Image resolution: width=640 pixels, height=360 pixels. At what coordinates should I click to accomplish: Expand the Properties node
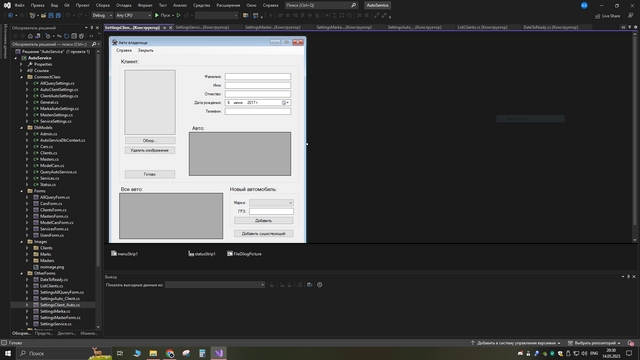point(22,64)
